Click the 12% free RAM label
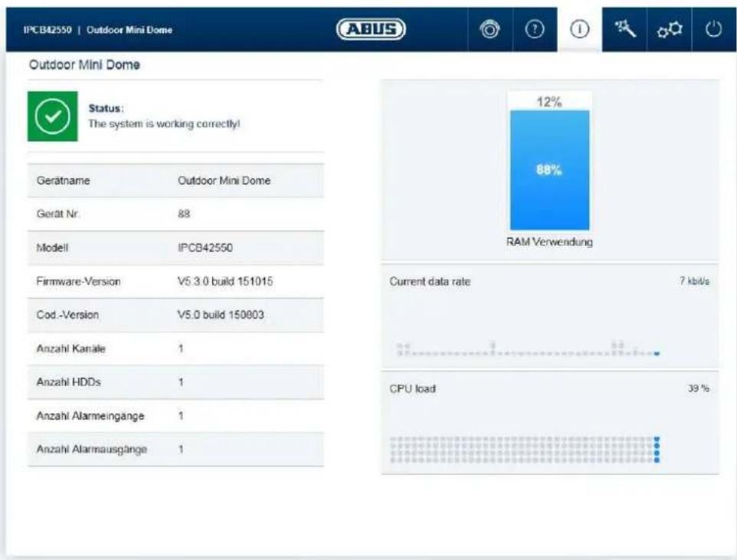This screenshot has height=560, width=737. [x=549, y=102]
